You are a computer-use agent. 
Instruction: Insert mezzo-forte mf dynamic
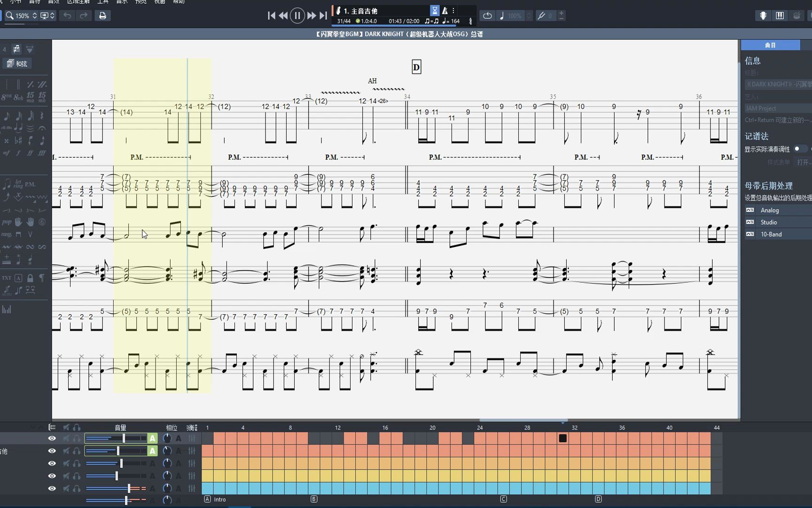pyautogui.click(x=6, y=153)
